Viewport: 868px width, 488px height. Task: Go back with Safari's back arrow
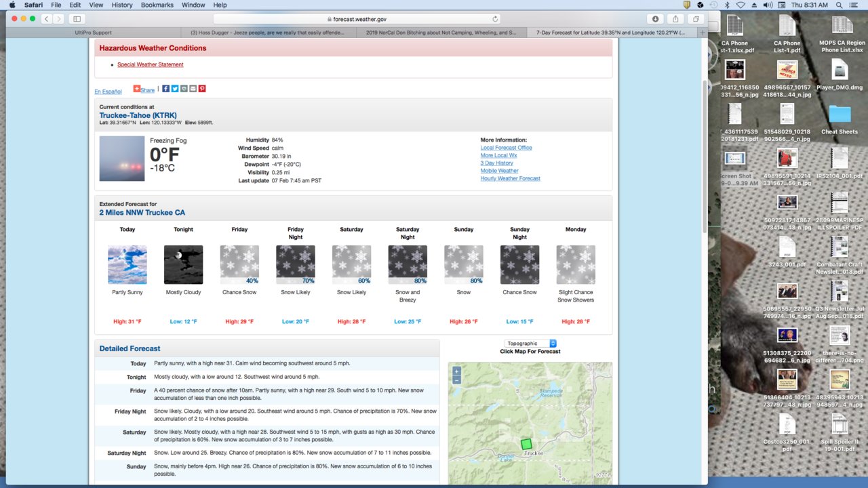[x=46, y=19]
